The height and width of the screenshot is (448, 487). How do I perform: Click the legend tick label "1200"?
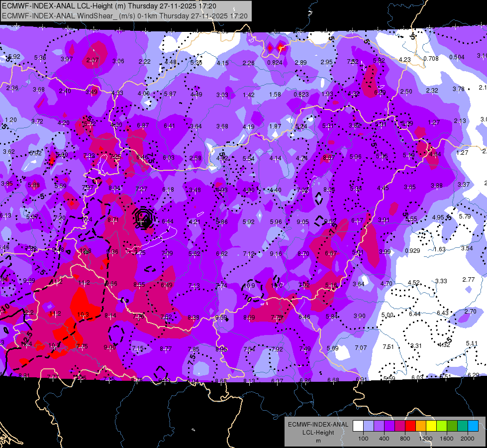pyautogui.click(x=425, y=439)
